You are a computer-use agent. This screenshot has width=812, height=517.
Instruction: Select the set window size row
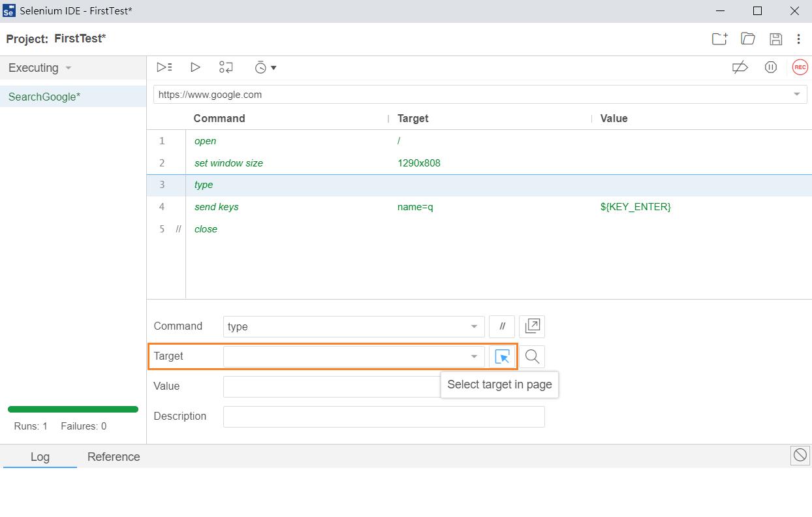pyautogui.click(x=479, y=163)
